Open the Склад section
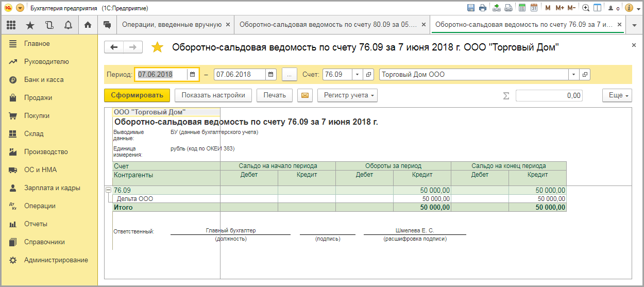Viewport: 644px width, 287px height. [x=48, y=134]
